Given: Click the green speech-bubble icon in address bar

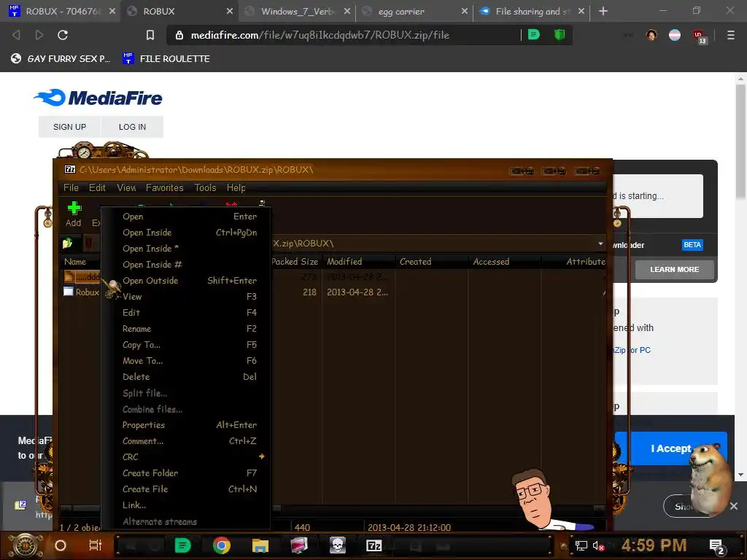Looking at the screenshot, I should pyautogui.click(x=534, y=35).
